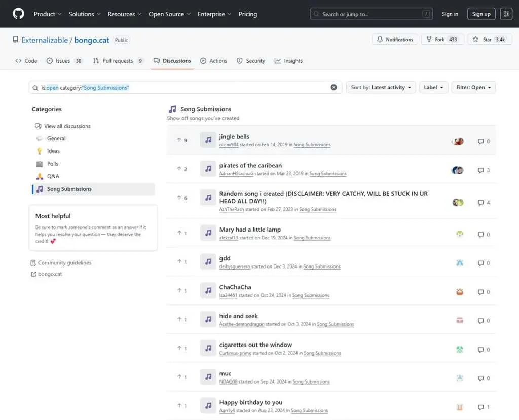Upvote the jingle bells discussion
Viewport: 519px width, 420px height.
[x=182, y=140]
